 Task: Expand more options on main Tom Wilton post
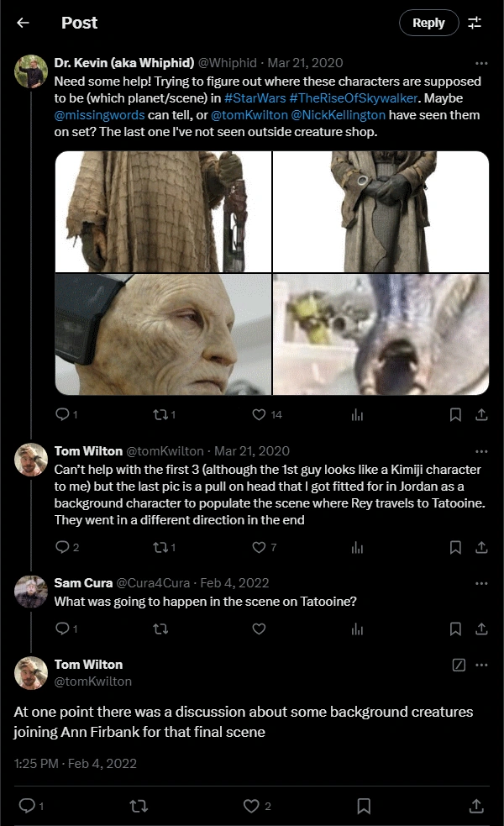click(x=481, y=665)
